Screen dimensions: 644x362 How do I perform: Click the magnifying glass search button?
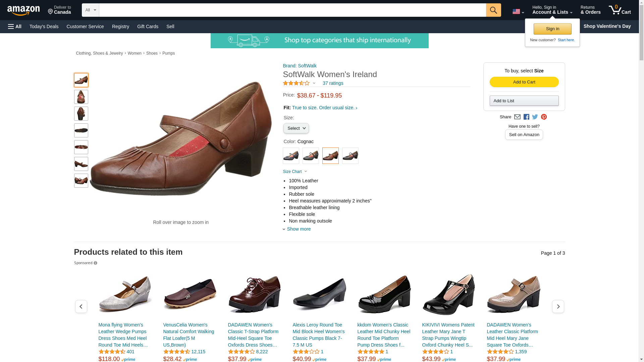coord(493,10)
